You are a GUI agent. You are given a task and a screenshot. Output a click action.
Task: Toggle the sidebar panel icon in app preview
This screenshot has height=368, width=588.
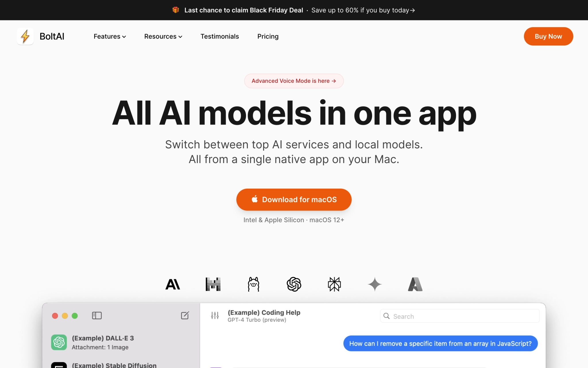[97, 316]
